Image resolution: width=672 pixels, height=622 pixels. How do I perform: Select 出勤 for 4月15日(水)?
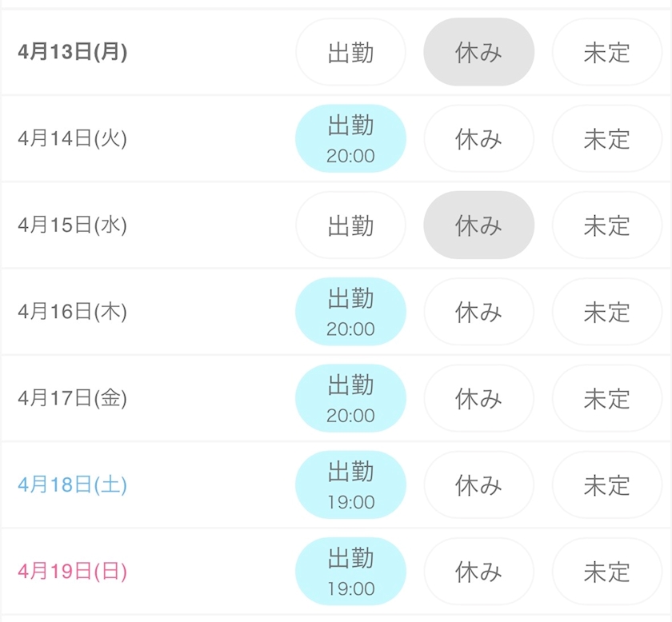click(x=350, y=225)
